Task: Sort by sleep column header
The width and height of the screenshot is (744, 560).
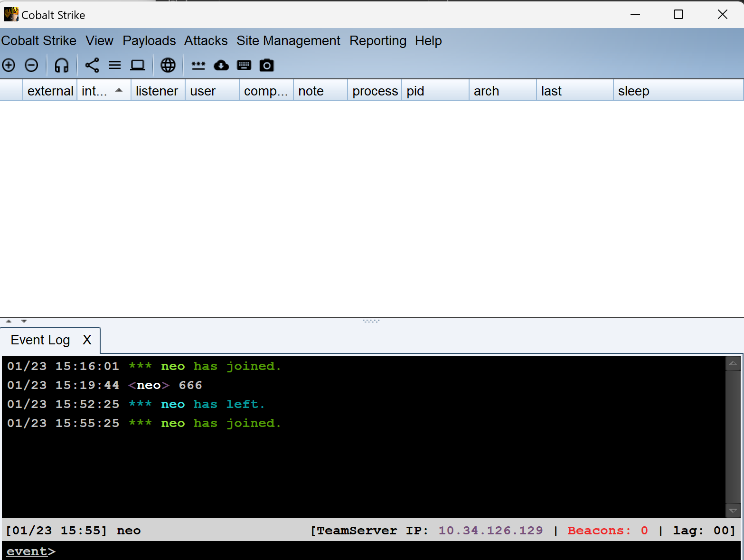Action: point(678,91)
